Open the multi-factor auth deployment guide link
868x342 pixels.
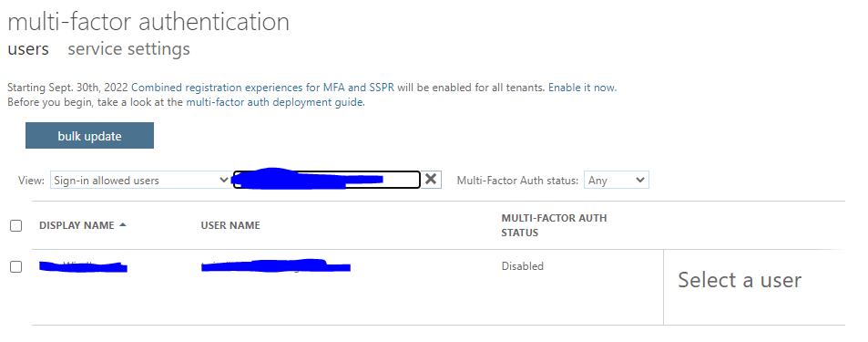coord(275,102)
